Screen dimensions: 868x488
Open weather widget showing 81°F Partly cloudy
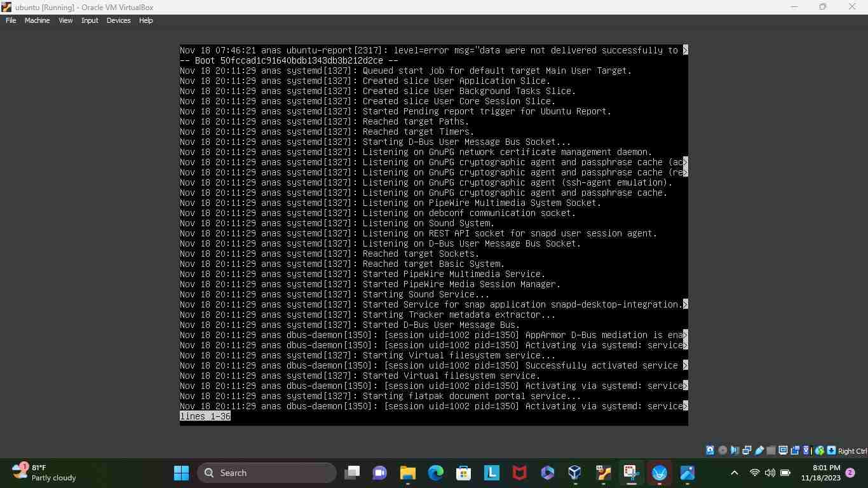(x=44, y=473)
